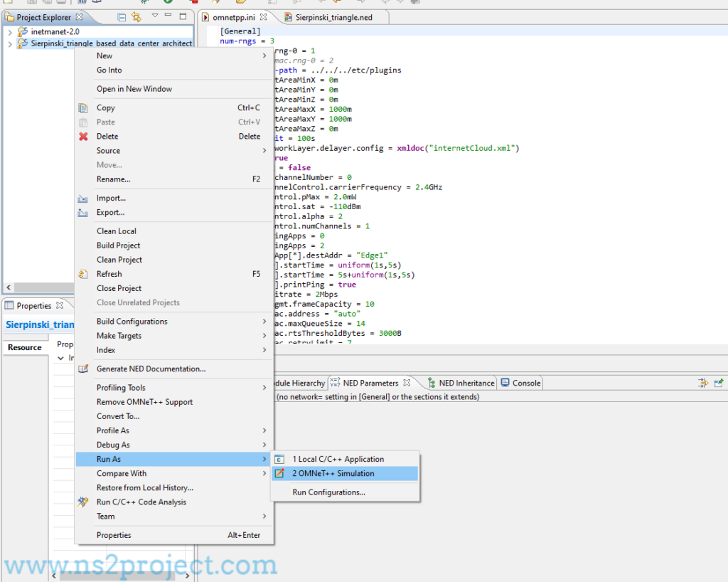Open Project Explorer view menu arrow

pos(155,16)
